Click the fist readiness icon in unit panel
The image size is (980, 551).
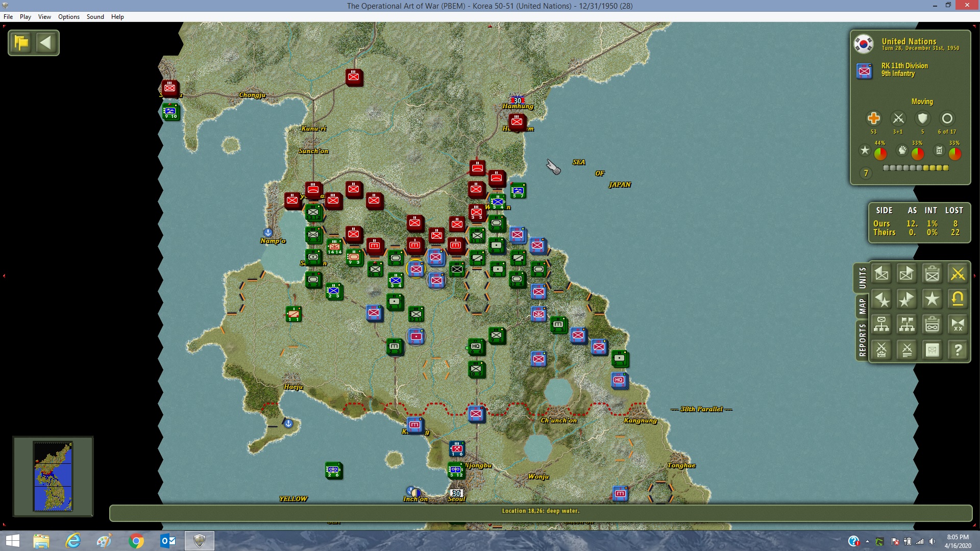click(x=902, y=151)
